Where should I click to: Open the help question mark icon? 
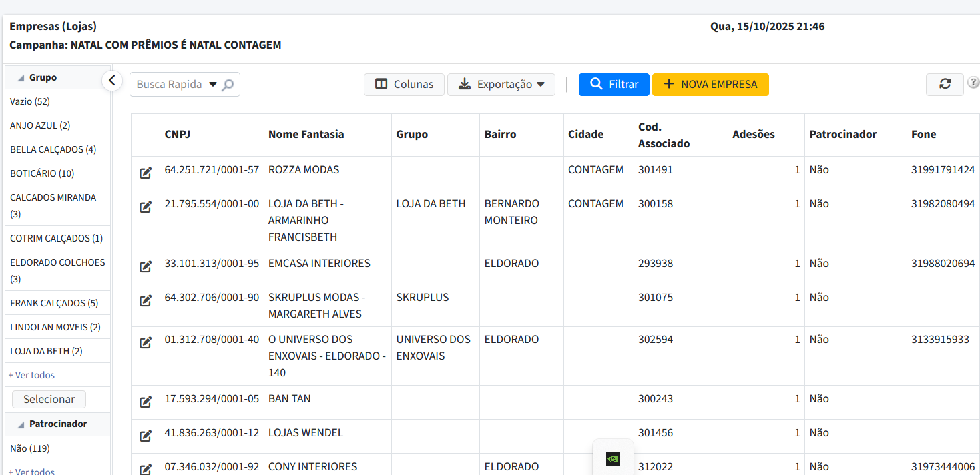pos(973,83)
